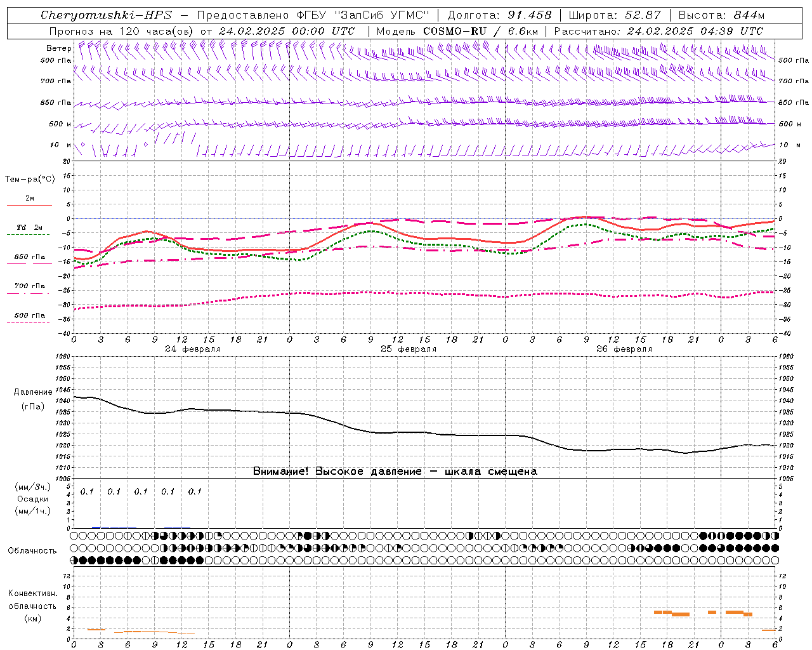Select the Осадки label
The width and height of the screenshot is (812, 650).
(33, 499)
